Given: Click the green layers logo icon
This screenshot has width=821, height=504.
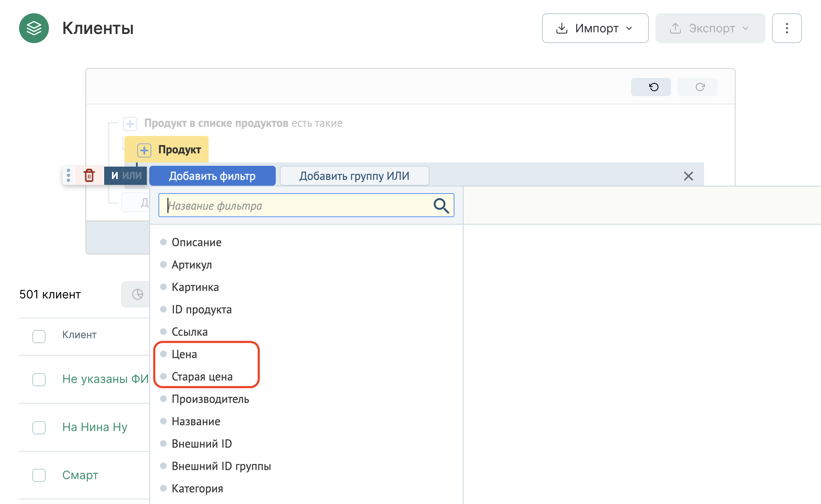Looking at the screenshot, I should 34,28.
